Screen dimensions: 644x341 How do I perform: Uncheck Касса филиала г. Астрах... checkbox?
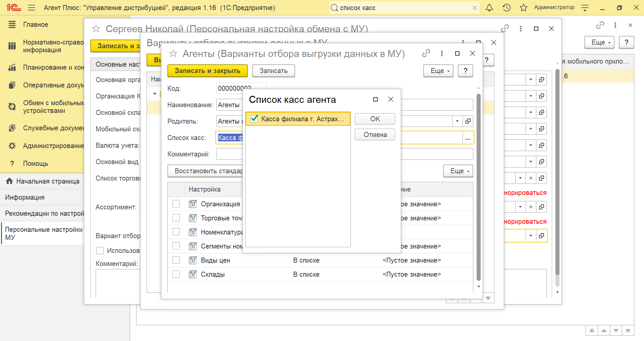point(254,119)
